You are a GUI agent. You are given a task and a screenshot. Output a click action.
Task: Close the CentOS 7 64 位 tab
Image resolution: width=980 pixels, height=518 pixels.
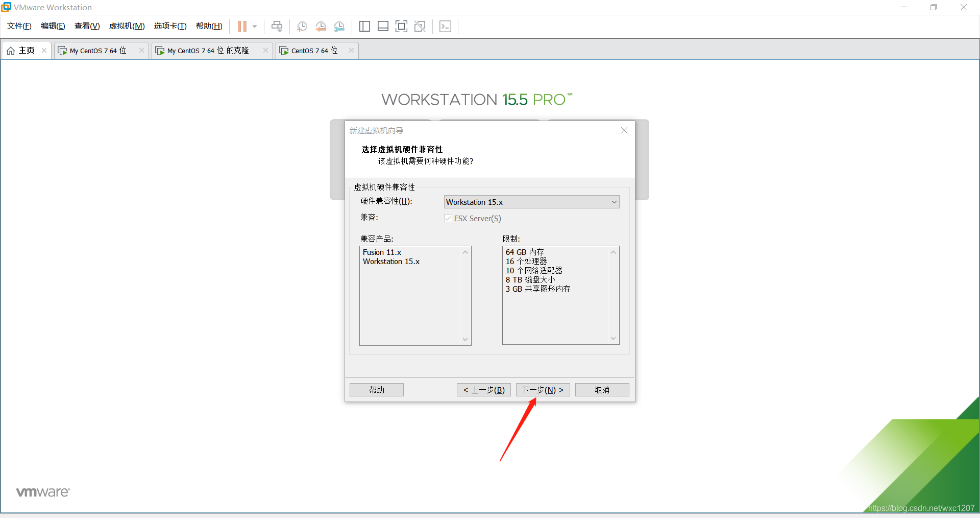[351, 50]
